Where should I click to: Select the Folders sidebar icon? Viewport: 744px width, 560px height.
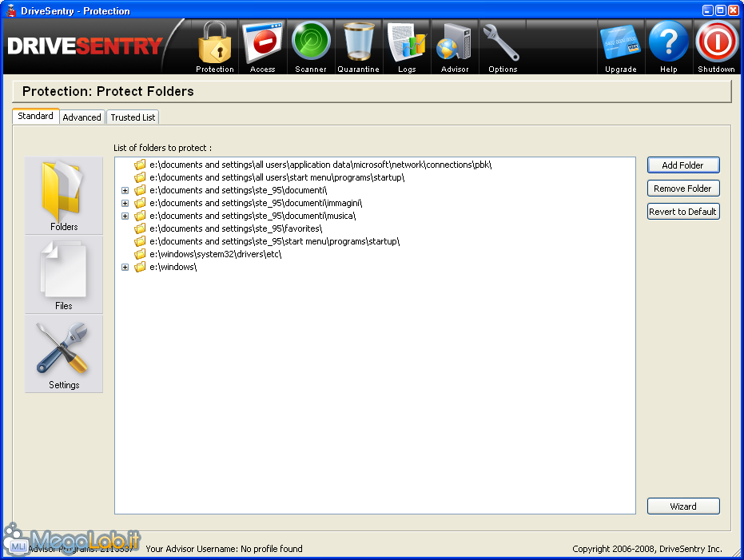tap(64, 196)
